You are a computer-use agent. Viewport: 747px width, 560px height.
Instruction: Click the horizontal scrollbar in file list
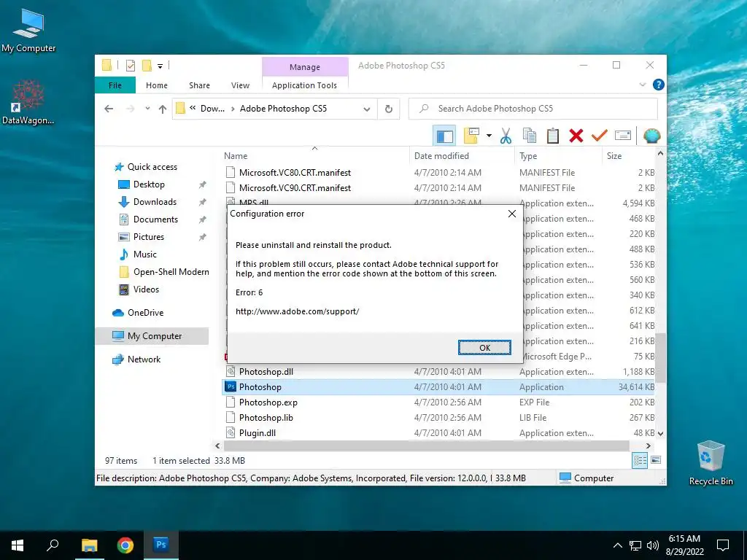click(426, 446)
